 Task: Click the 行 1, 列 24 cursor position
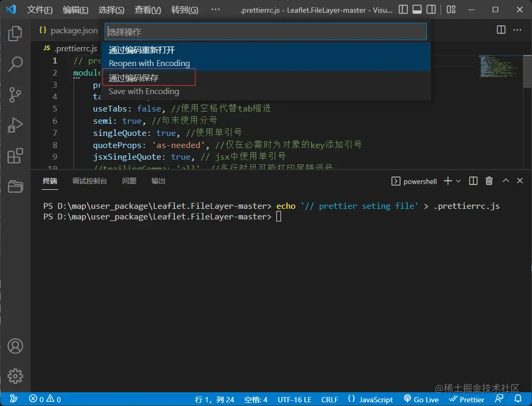coord(214,400)
